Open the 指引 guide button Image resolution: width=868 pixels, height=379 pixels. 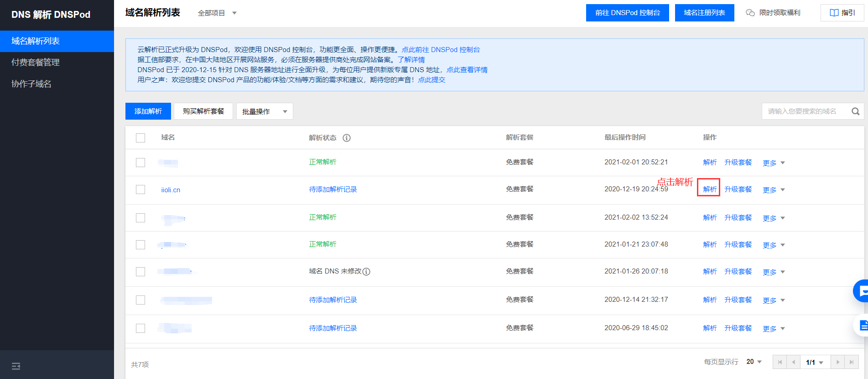tap(842, 13)
